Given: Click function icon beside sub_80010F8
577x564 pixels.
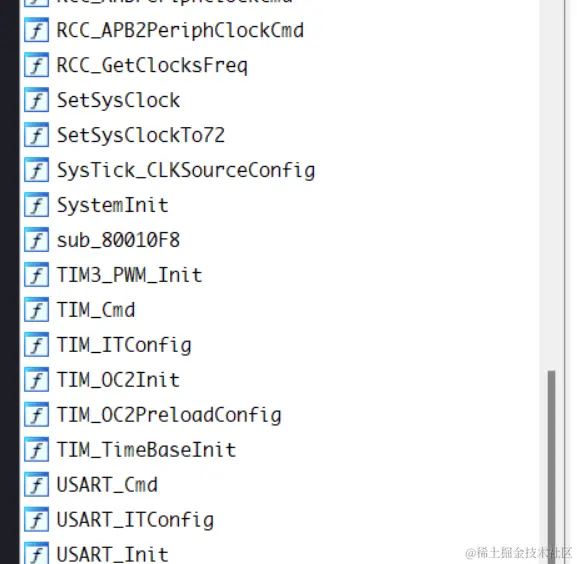Looking at the screenshot, I should tap(36, 240).
